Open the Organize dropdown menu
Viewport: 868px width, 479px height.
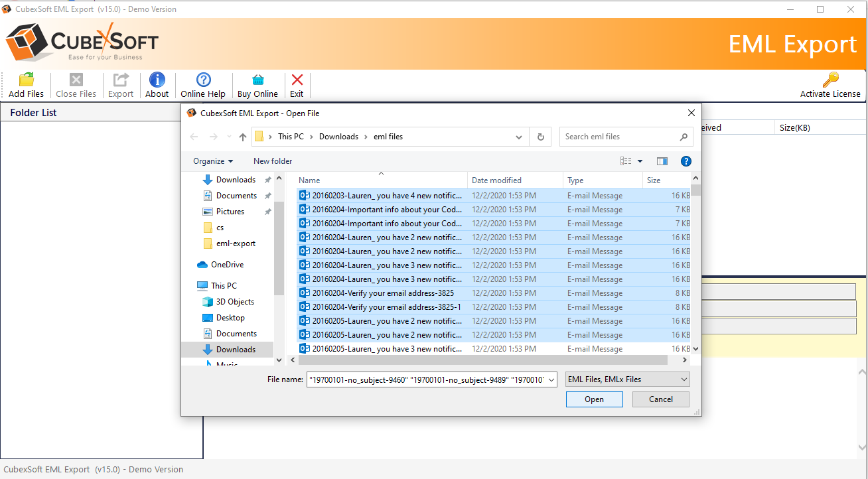point(213,161)
